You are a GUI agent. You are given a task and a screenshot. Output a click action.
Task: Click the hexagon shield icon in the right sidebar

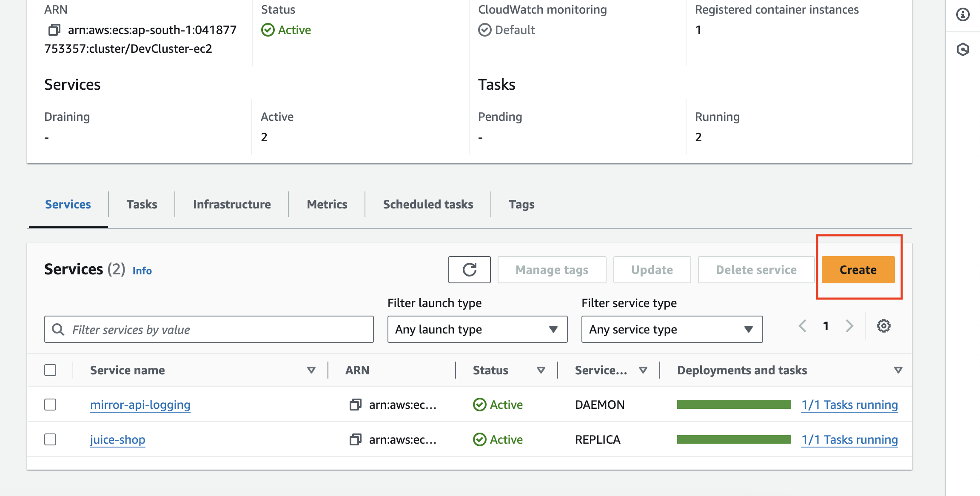pyautogui.click(x=963, y=49)
